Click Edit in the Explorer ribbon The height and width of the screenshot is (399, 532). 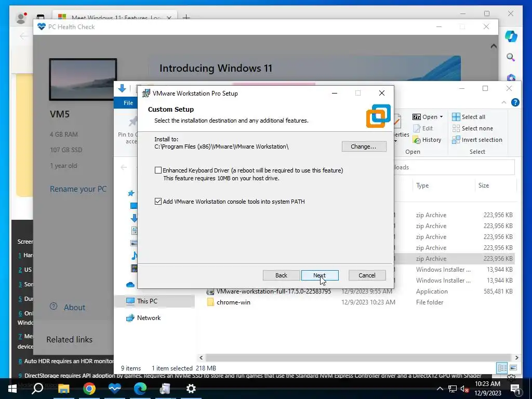423,128
